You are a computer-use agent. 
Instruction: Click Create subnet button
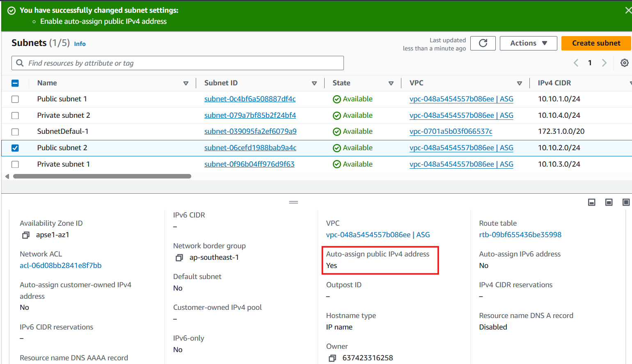tap(596, 43)
